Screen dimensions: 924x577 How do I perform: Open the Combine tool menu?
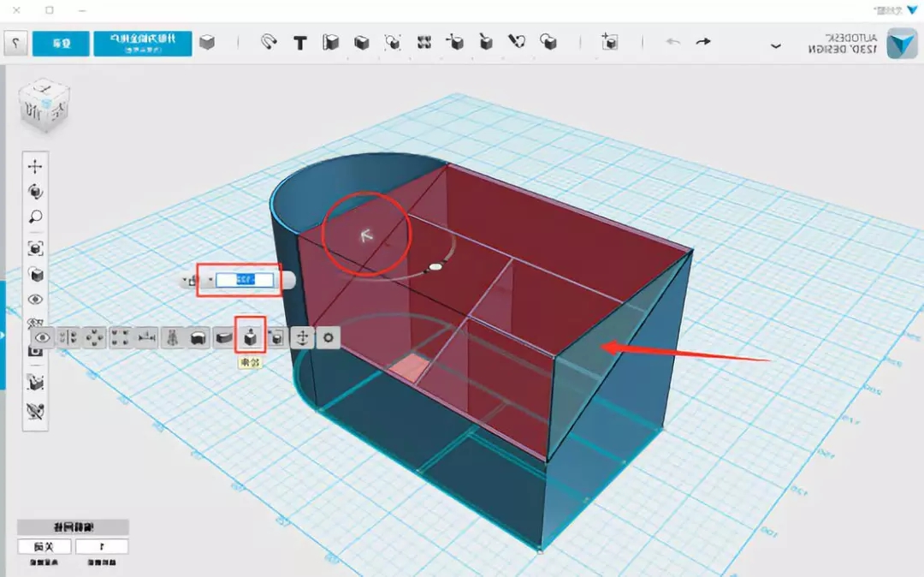tap(361, 42)
